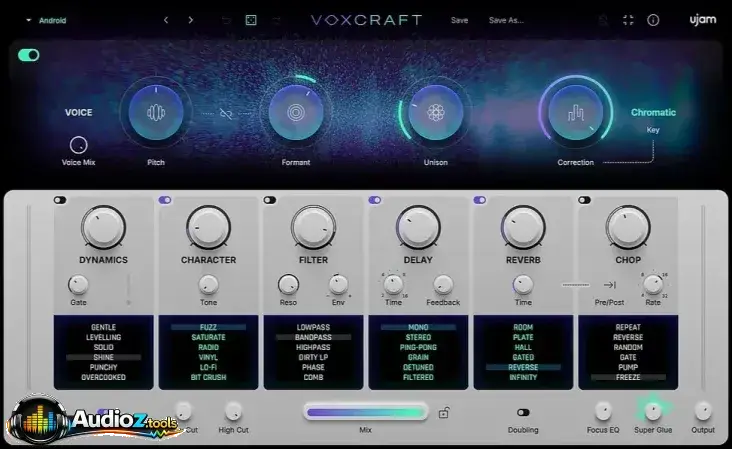Click the Focus EQ knob
Viewport: 732px width, 449px height.
coord(603,411)
